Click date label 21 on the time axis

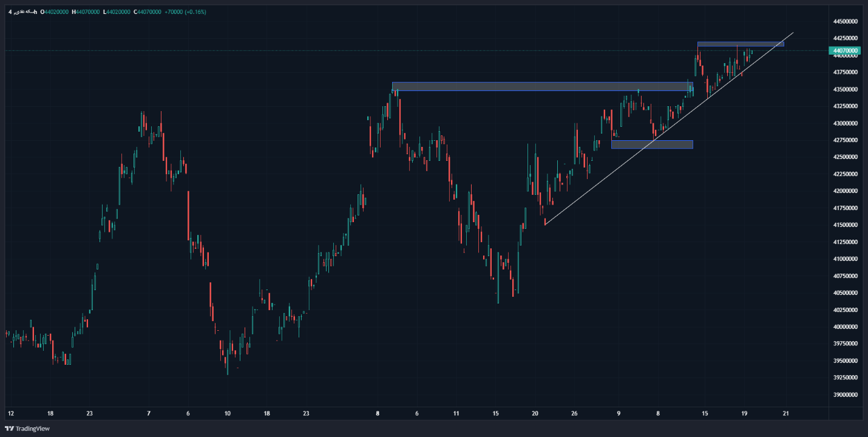[785, 413]
